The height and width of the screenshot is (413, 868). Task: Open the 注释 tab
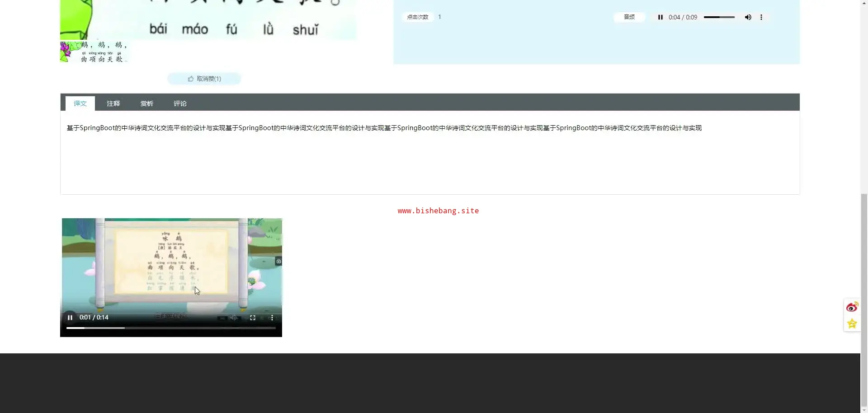click(113, 103)
